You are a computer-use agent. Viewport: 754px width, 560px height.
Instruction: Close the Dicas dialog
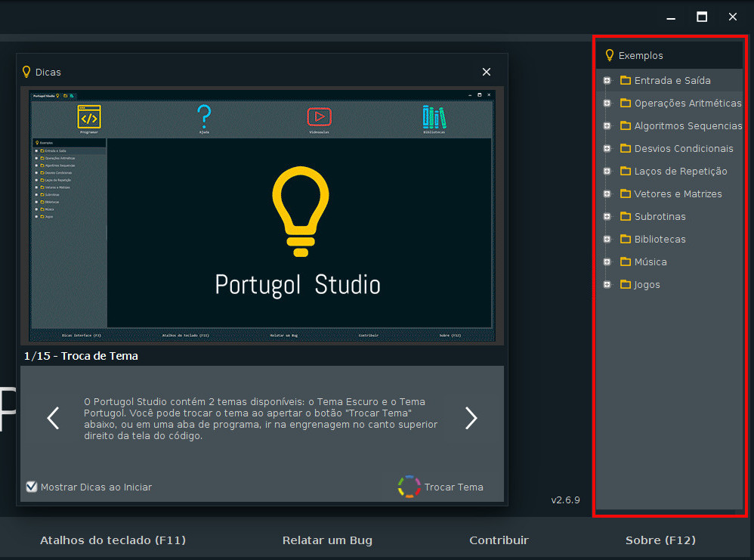click(x=486, y=72)
